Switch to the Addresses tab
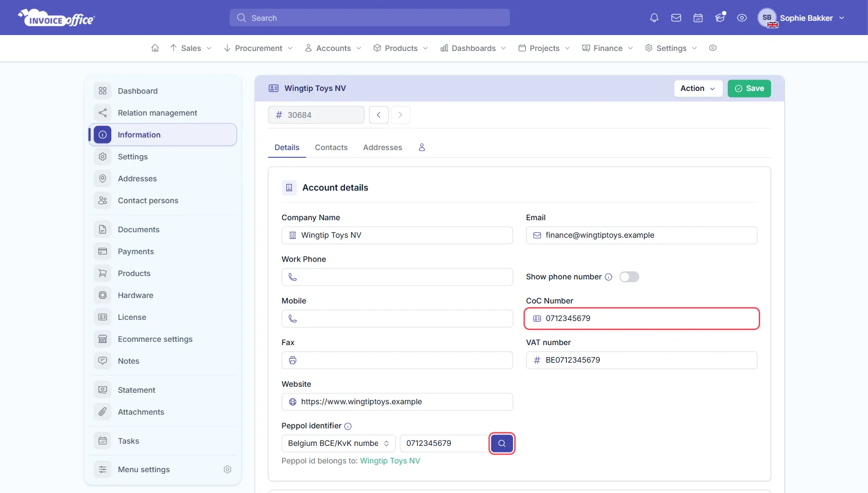 click(382, 147)
